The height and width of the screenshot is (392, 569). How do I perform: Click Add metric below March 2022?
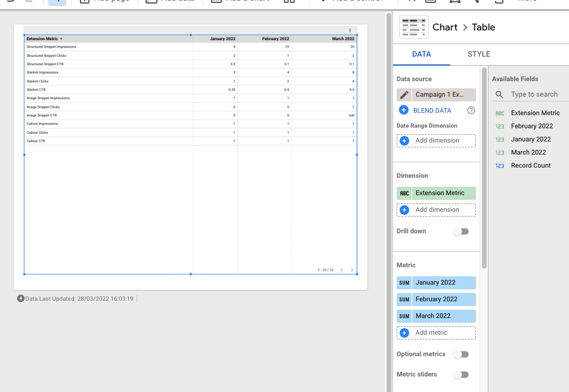[436, 334]
